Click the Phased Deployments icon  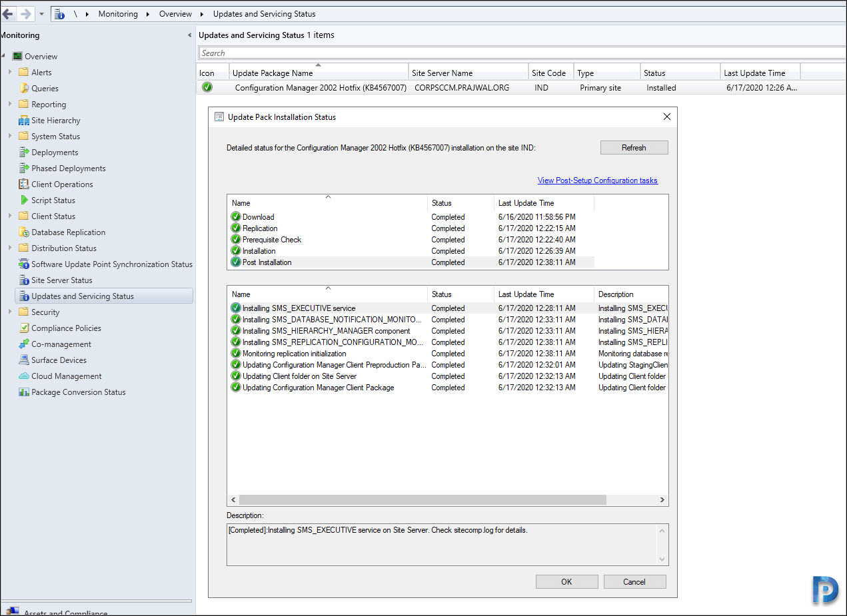24,168
